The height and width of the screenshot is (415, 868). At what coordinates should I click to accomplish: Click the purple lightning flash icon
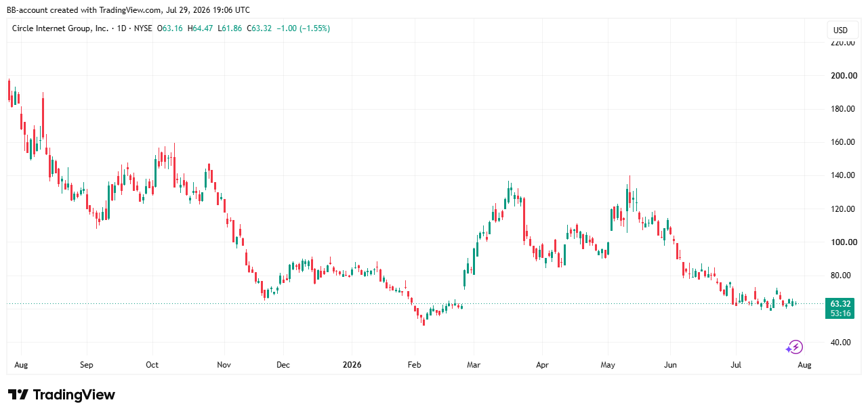794,347
